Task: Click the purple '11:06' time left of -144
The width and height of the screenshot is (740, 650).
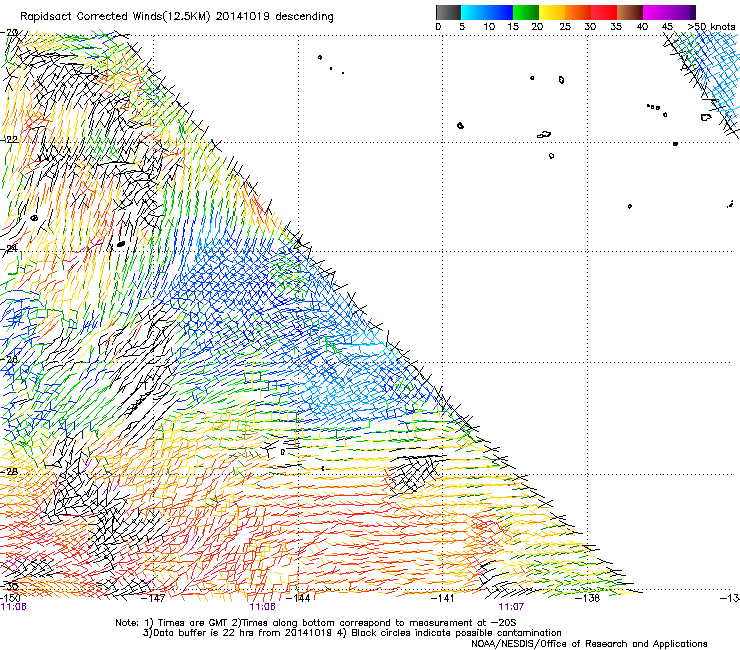Action: pos(262,607)
